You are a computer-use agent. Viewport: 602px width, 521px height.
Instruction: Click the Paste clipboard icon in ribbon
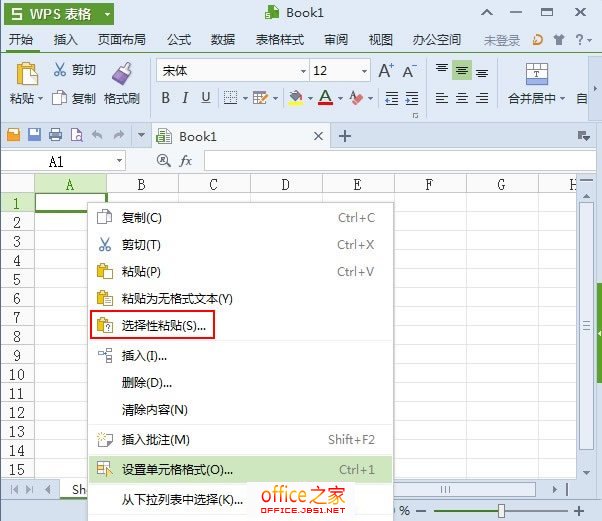[27, 73]
